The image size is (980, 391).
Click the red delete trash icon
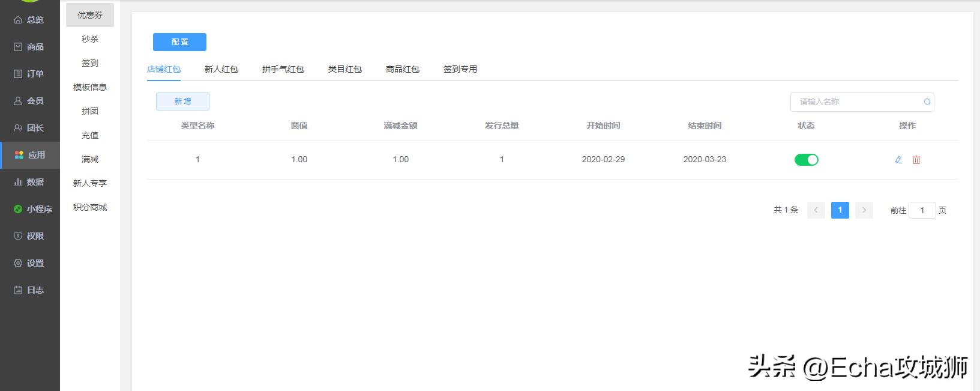tap(916, 160)
